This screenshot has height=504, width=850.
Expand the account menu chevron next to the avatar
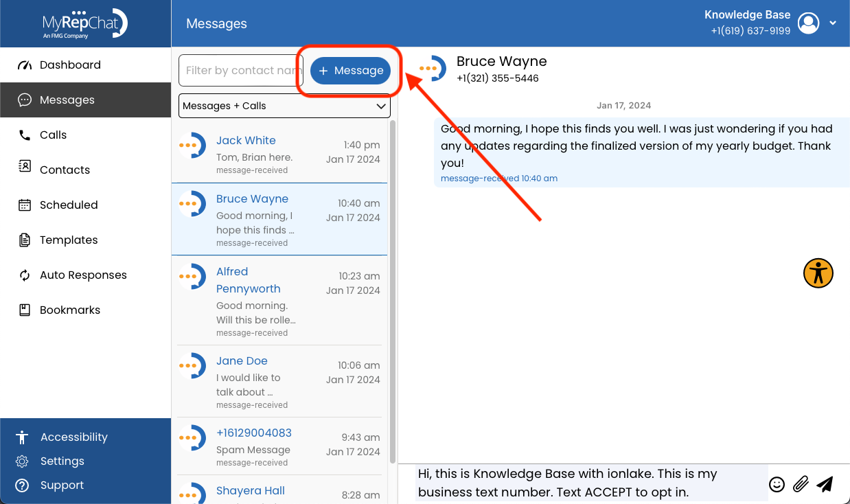pos(832,23)
